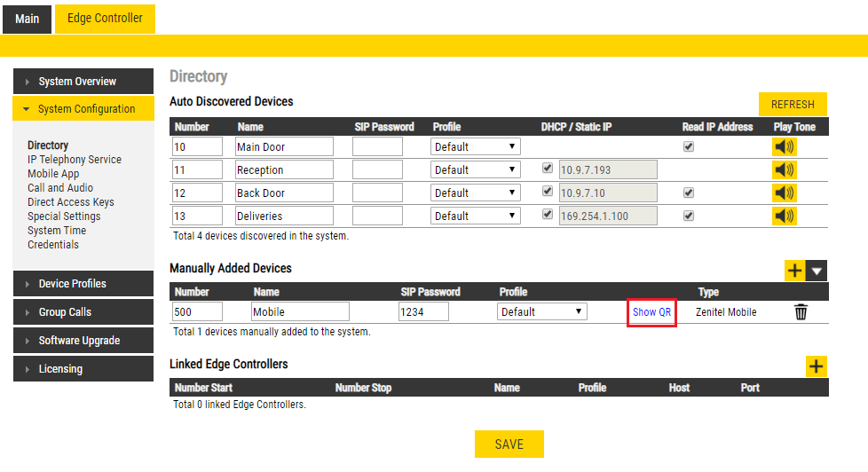Open Profile dropdown for Main Door
Screen dimensions: 868x472
[476, 146]
